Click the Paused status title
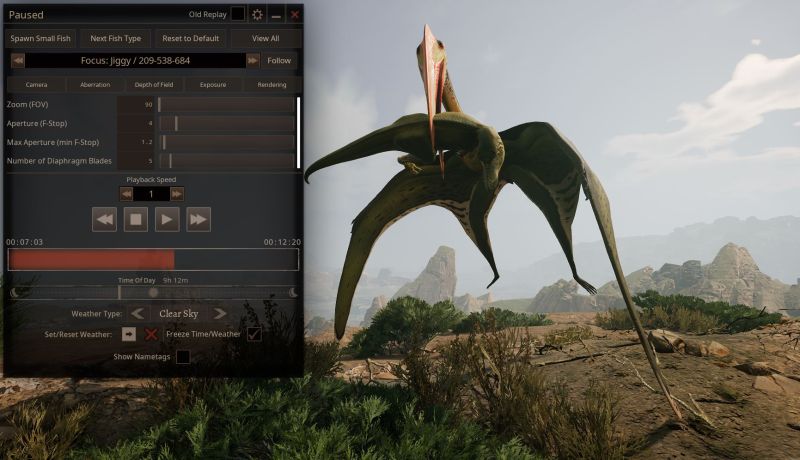Viewport: 800px width, 460px height. [26, 15]
